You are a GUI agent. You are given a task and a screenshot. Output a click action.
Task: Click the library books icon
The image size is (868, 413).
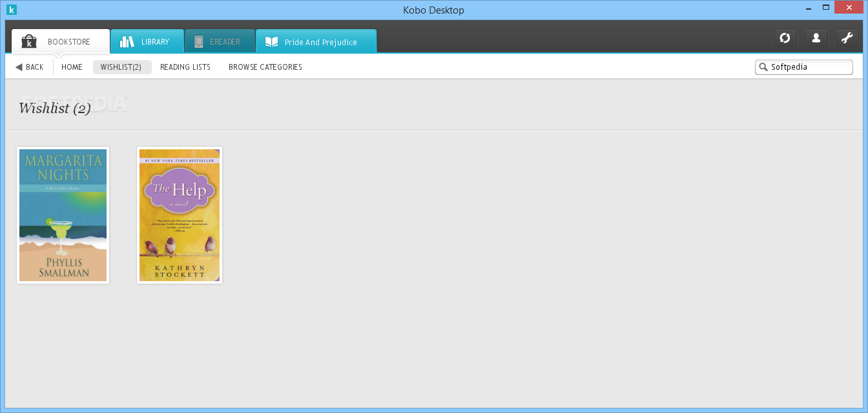pyautogui.click(x=127, y=41)
